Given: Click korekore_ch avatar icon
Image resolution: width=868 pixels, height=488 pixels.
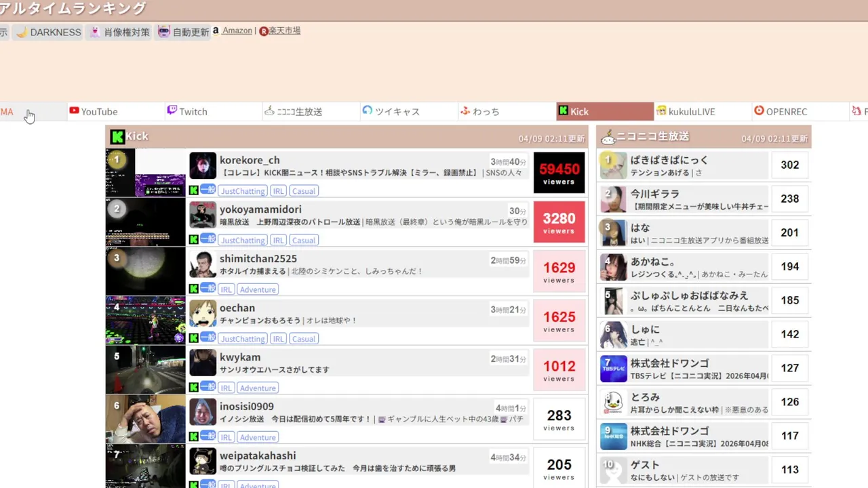Looking at the screenshot, I should coord(203,165).
